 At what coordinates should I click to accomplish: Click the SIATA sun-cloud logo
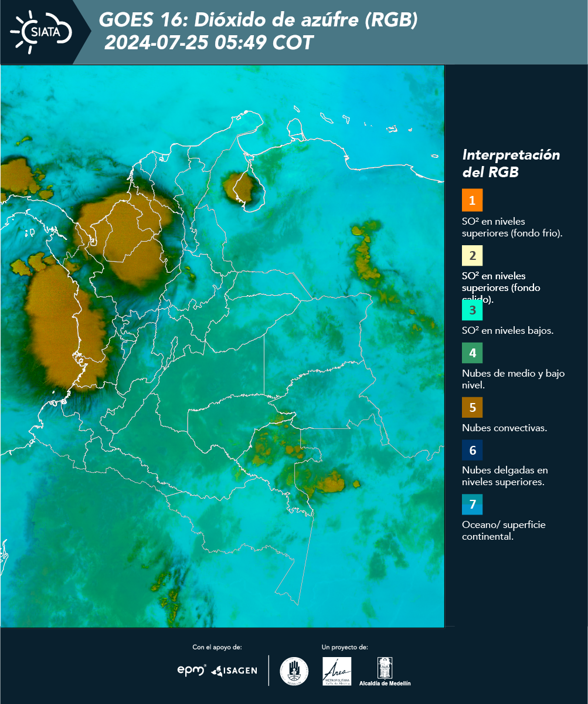tap(42, 32)
